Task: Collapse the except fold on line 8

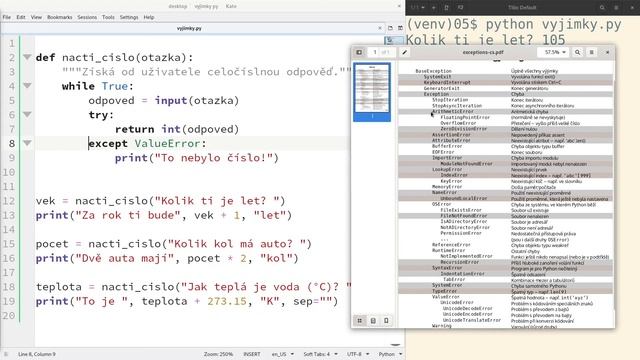Action: [x=27, y=143]
